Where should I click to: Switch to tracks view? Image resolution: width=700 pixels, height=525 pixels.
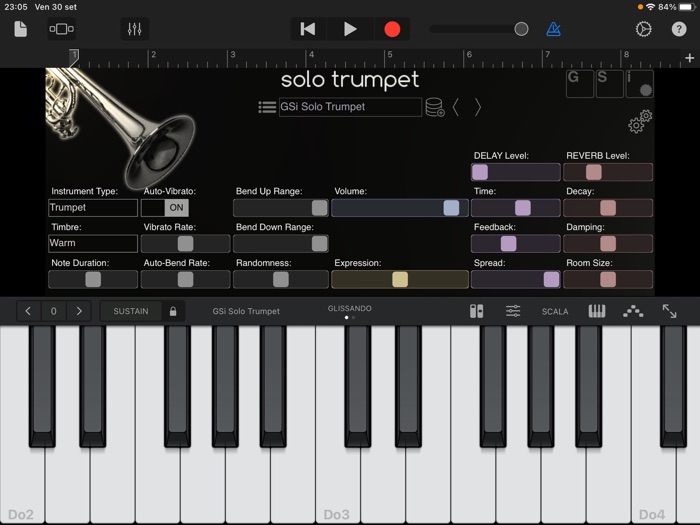coord(62,29)
